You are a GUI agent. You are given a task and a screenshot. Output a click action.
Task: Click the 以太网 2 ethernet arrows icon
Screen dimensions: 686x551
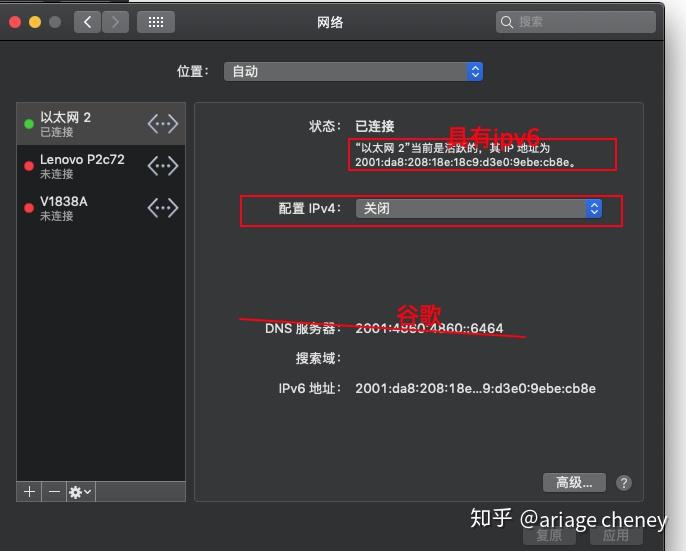pos(162,124)
